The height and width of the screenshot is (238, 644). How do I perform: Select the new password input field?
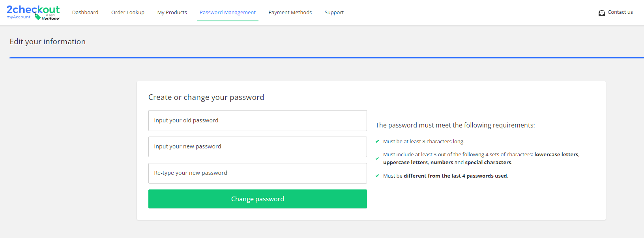point(257,146)
